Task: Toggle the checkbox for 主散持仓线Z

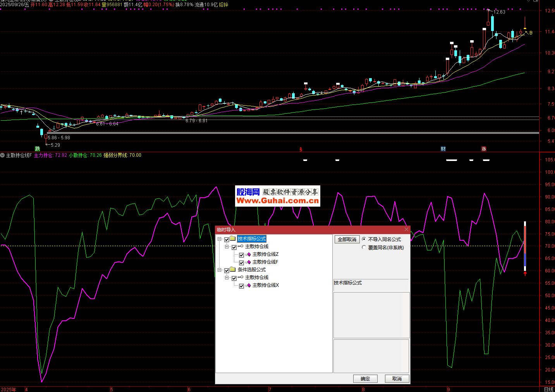Action: pyautogui.click(x=242, y=255)
